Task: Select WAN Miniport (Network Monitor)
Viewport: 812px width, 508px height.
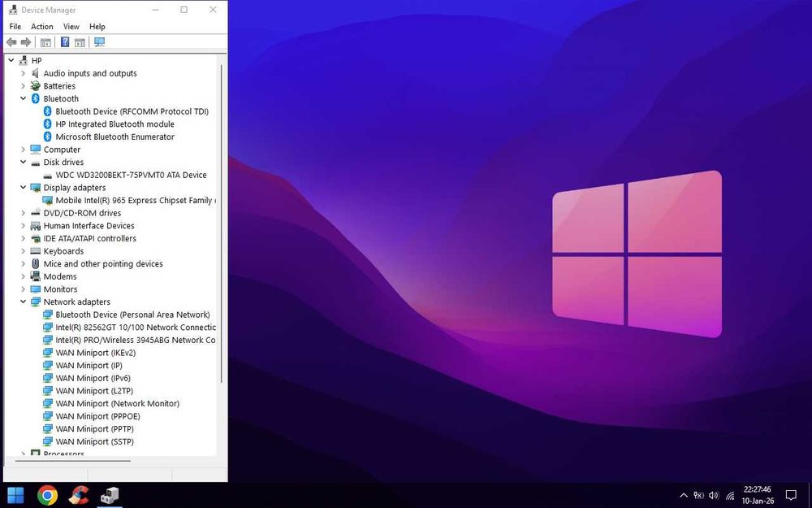Action: pos(118,403)
